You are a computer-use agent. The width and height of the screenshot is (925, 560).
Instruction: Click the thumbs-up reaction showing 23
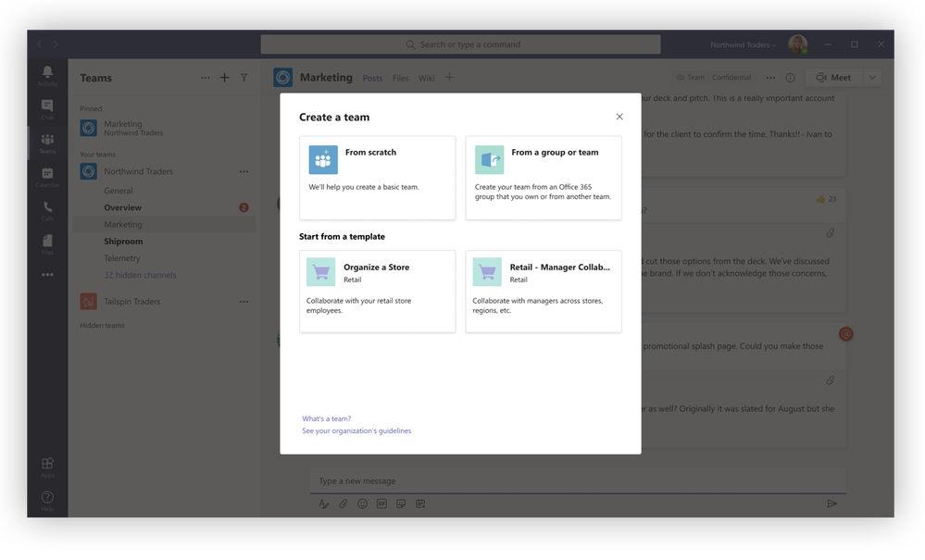tap(826, 199)
